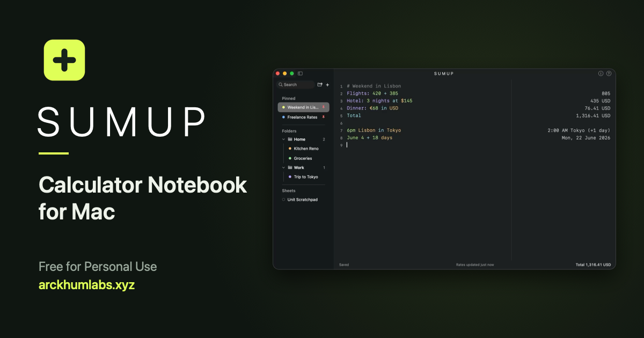Click the result '435 USD'
The width and height of the screenshot is (644, 338).
pyautogui.click(x=601, y=101)
